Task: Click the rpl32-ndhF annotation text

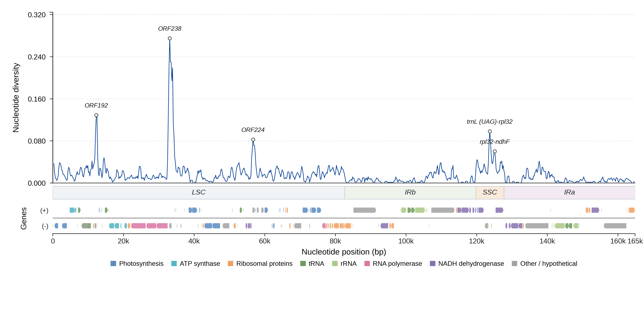Action: coord(495,142)
